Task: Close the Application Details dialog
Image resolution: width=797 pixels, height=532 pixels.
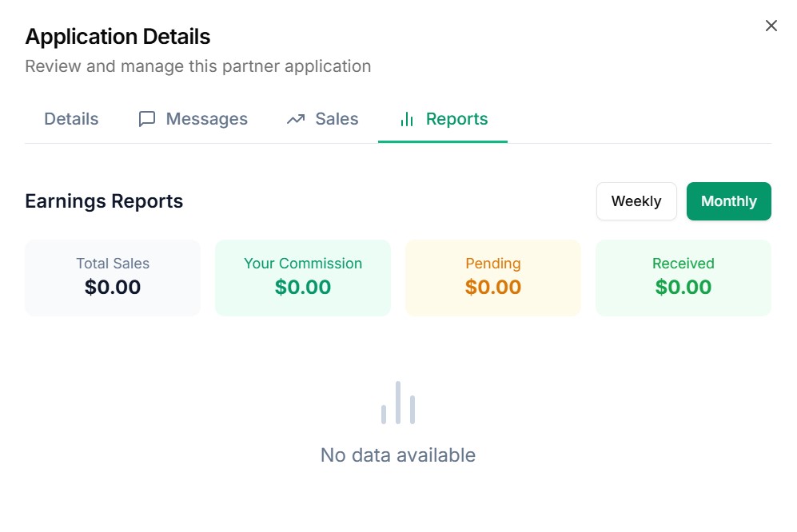Action: coord(771,26)
